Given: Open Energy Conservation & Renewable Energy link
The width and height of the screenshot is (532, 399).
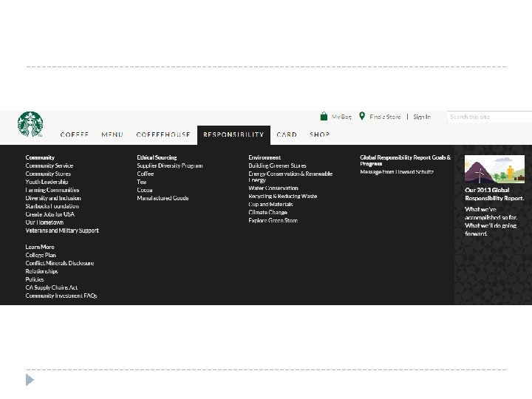Looking at the screenshot, I should 290,177.
